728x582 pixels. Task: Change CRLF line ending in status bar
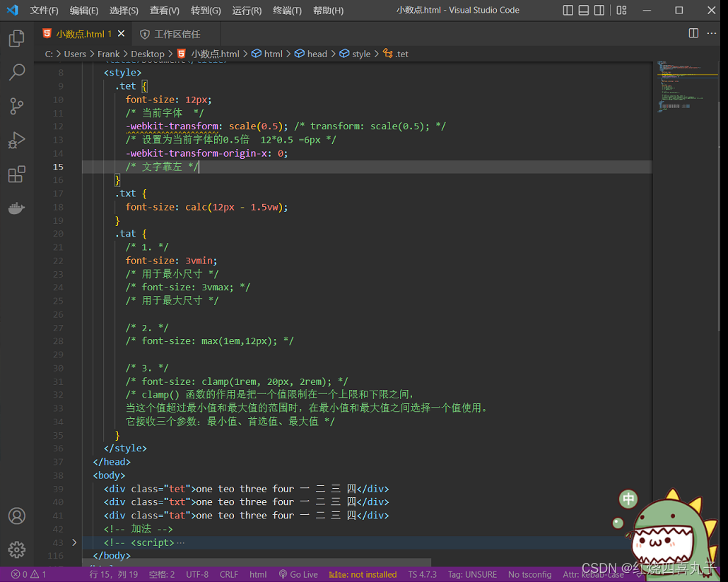point(229,574)
